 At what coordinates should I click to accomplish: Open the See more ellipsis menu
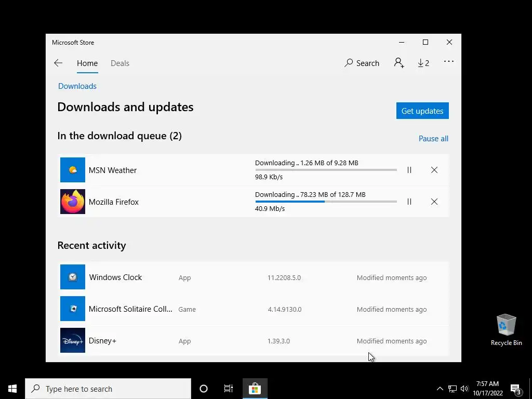(x=448, y=61)
